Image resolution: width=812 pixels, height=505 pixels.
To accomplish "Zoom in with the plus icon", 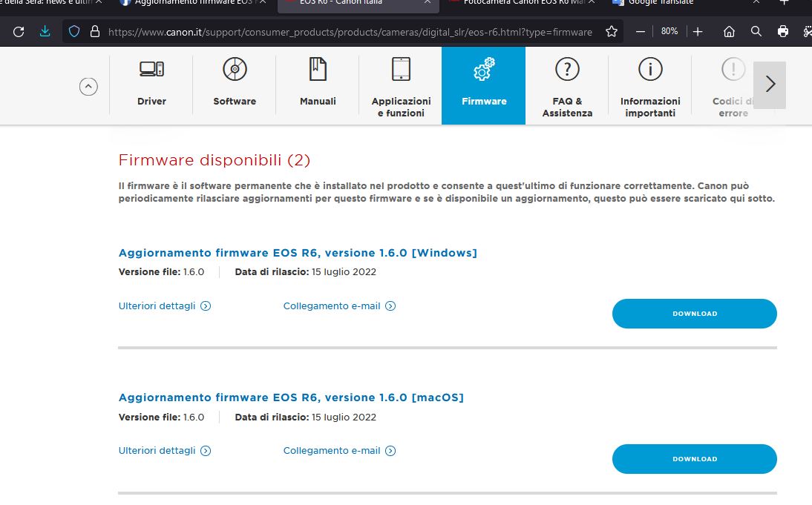I will click(x=698, y=32).
